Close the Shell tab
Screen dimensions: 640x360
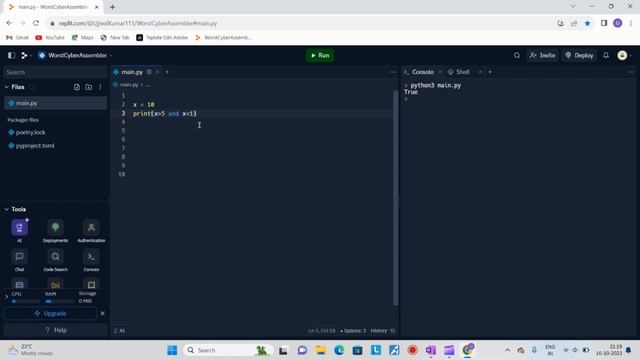pyautogui.click(x=480, y=72)
